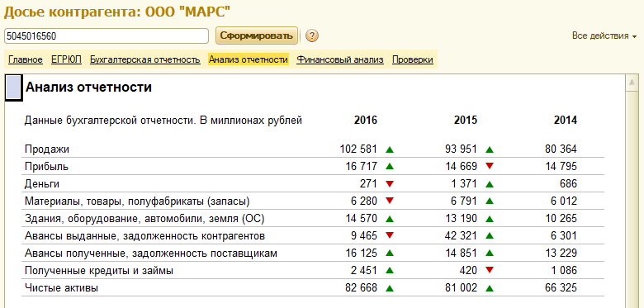Image resolution: width=644 pixels, height=308 pixels.
Task: Open the ЕГРЮЛ tab
Action: [x=67, y=59]
